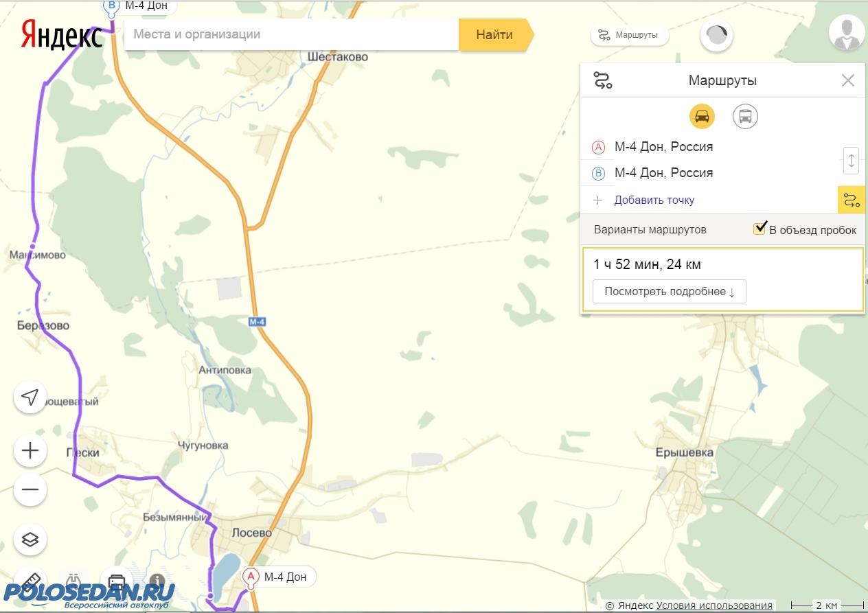Open the 'Маршруты' button above the panel
Screen dimensions: 868x613
[x=628, y=35]
